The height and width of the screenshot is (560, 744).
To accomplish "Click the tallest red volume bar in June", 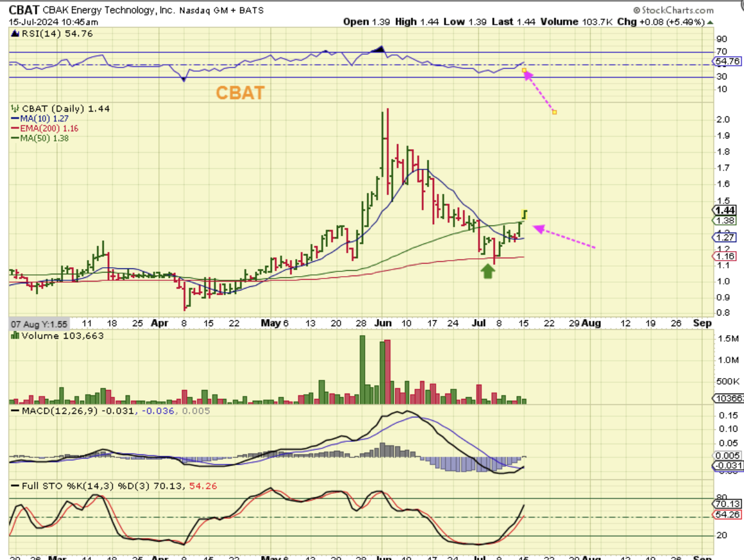I will [x=387, y=372].
